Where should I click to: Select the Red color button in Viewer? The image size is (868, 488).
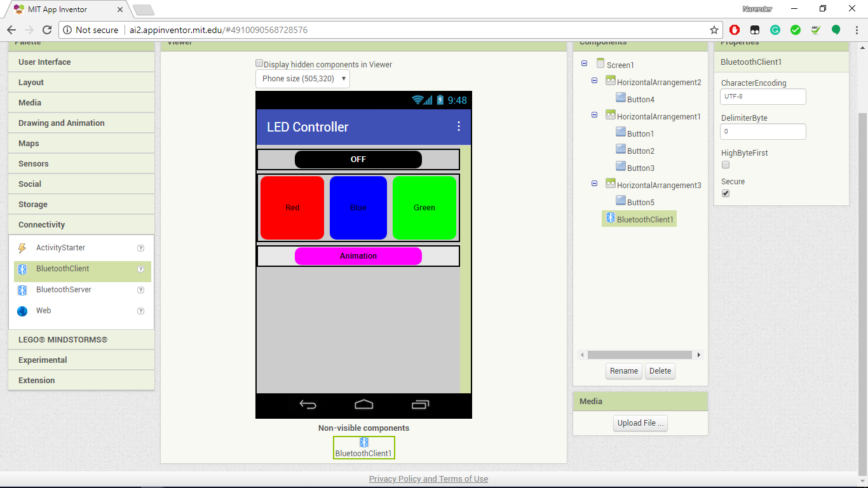click(x=292, y=208)
